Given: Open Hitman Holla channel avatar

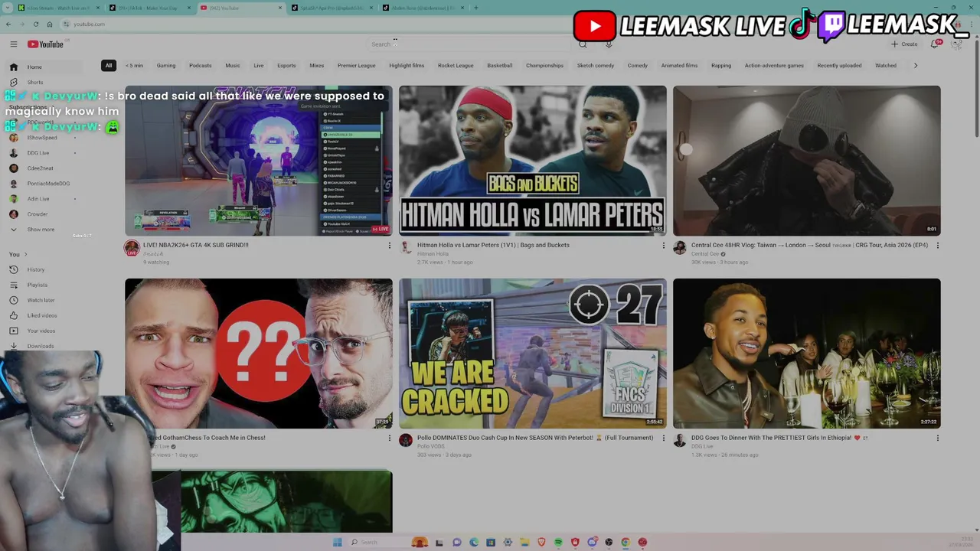Looking at the screenshot, I should click(x=406, y=248).
